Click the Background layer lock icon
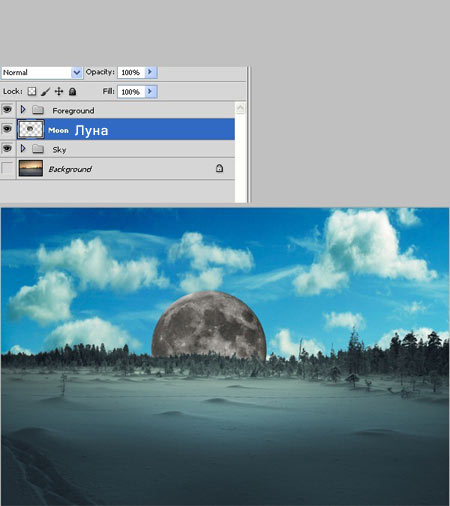Image resolution: width=450 pixels, height=506 pixels. tap(219, 168)
